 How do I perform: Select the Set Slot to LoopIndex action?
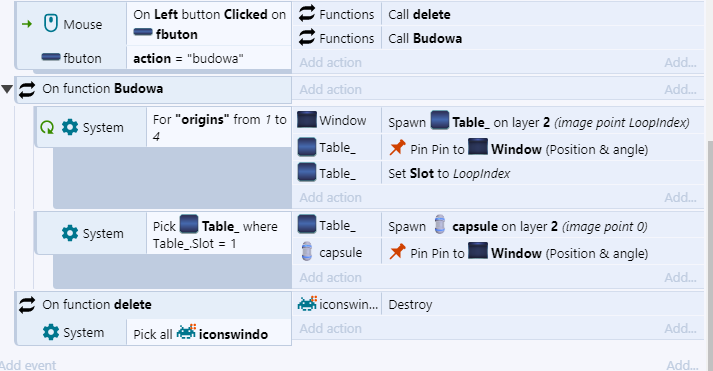[x=449, y=173]
